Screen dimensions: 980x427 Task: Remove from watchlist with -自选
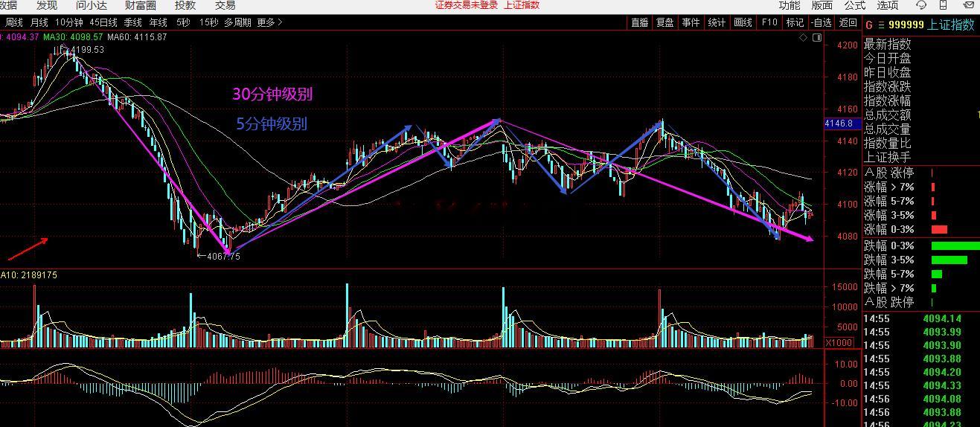pos(822,22)
